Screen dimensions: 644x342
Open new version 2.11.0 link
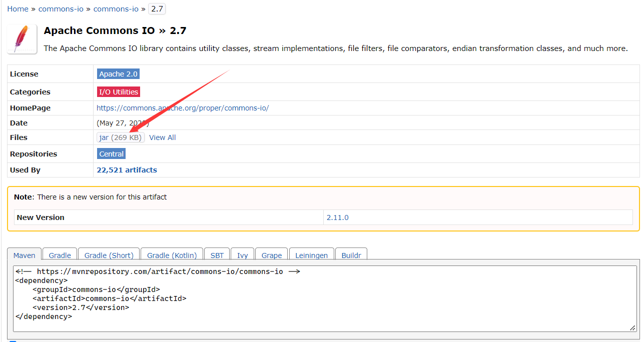pos(338,217)
